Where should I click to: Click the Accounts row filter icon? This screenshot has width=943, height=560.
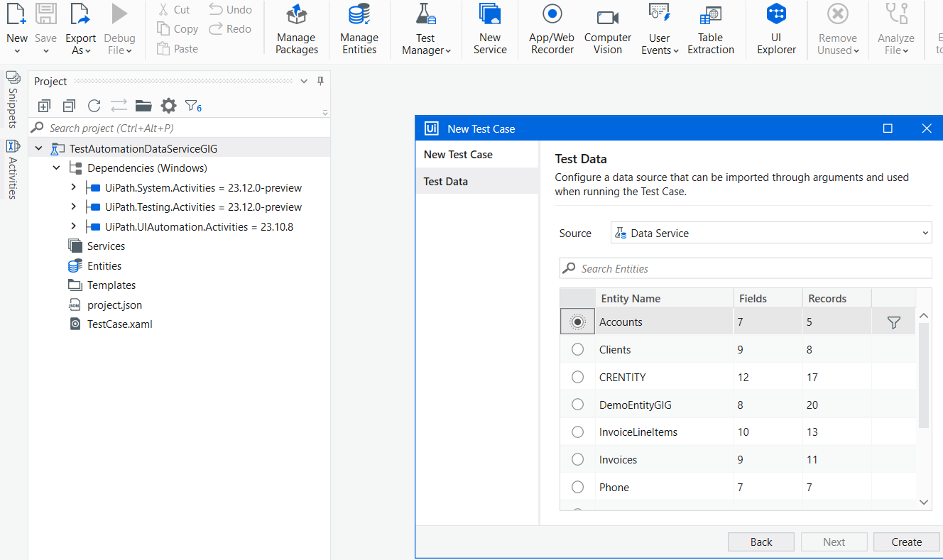click(x=894, y=322)
